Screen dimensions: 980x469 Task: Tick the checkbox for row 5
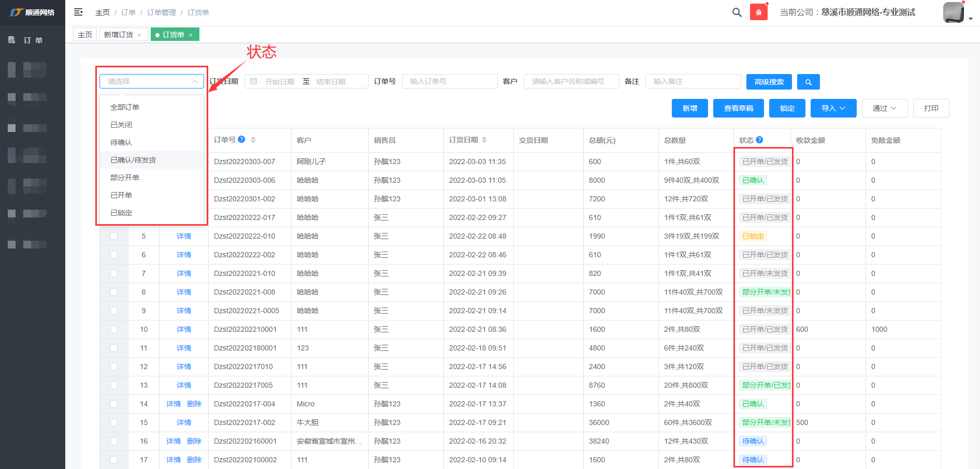pos(114,236)
